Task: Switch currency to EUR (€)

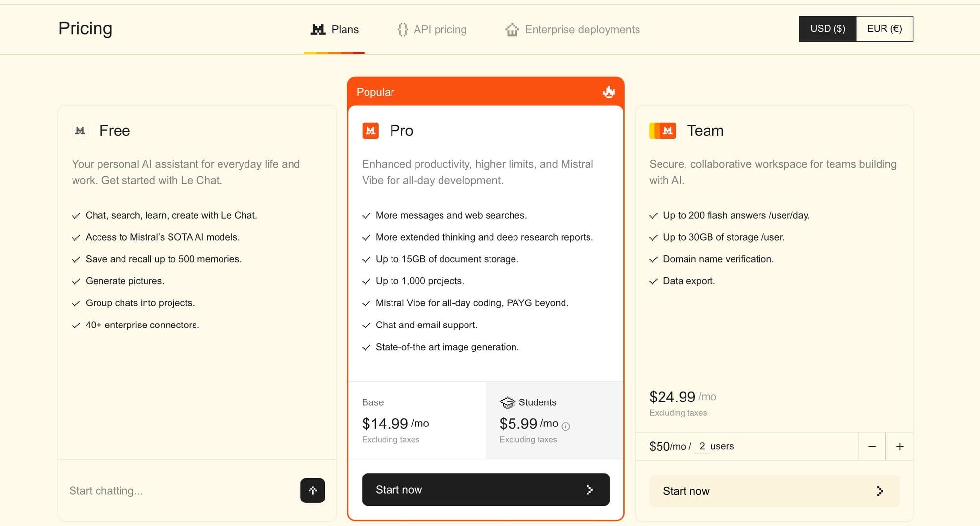Action: tap(884, 29)
